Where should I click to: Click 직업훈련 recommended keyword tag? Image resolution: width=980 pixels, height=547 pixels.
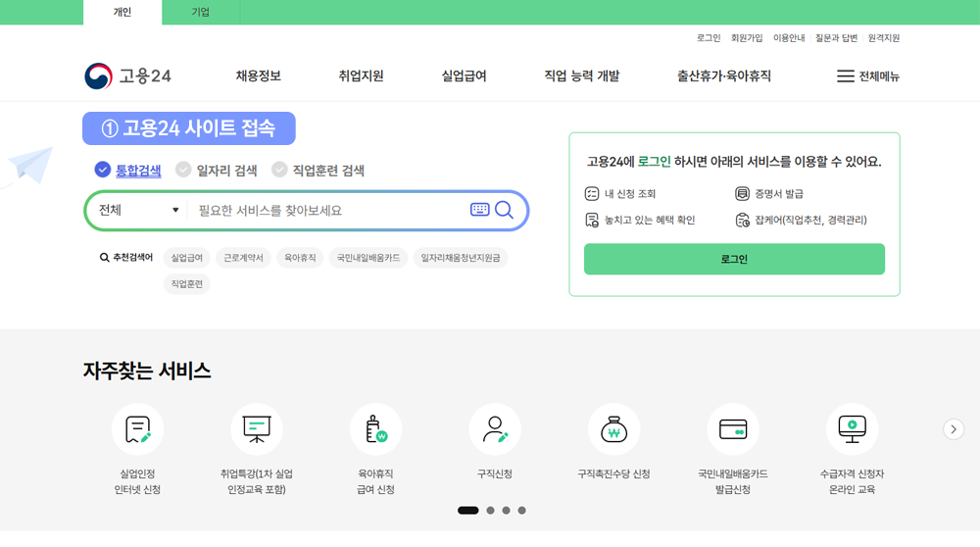click(187, 284)
